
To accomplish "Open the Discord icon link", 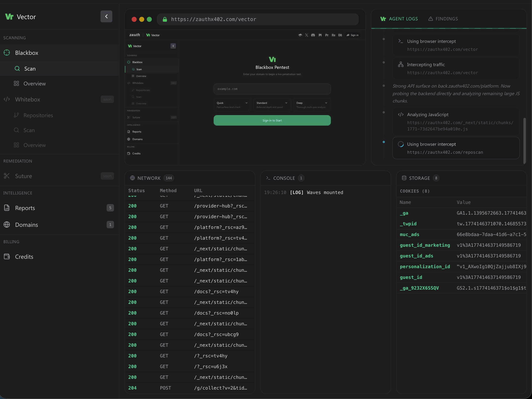I will pyautogui.click(x=313, y=35).
